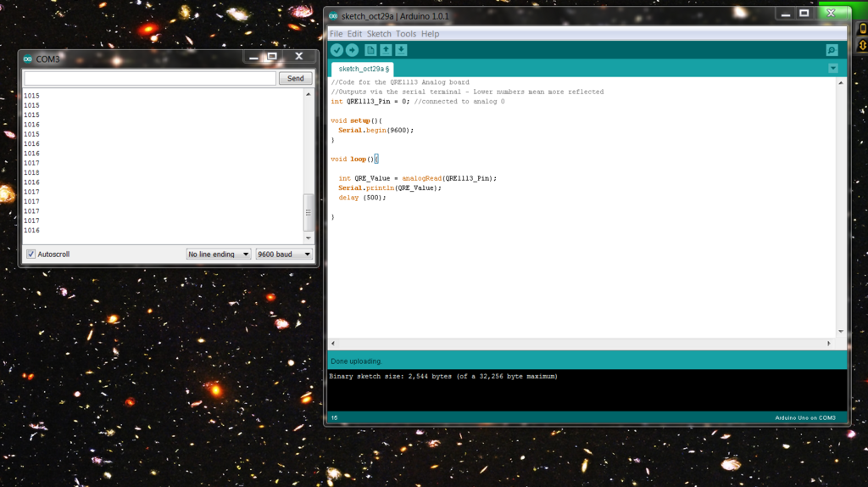Open the No line ending dropdown

point(219,255)
